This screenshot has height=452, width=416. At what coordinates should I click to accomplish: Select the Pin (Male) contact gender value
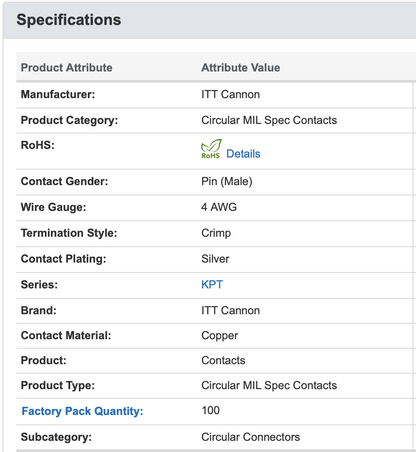(227, 181)
